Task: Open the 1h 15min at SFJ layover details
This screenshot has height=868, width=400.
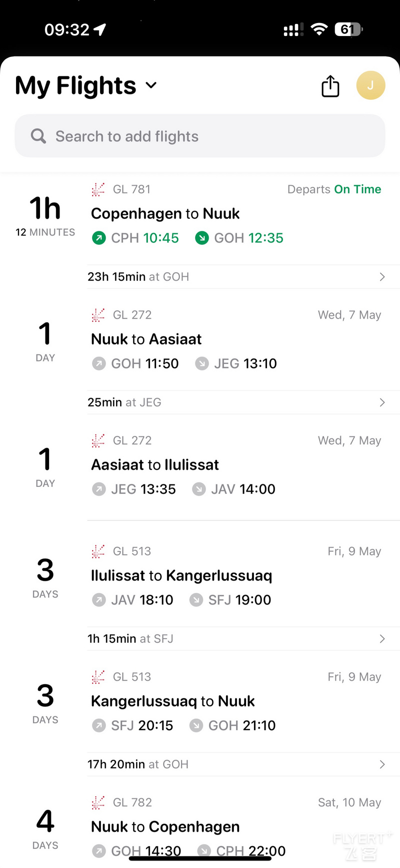Action: tap(243, 639)
